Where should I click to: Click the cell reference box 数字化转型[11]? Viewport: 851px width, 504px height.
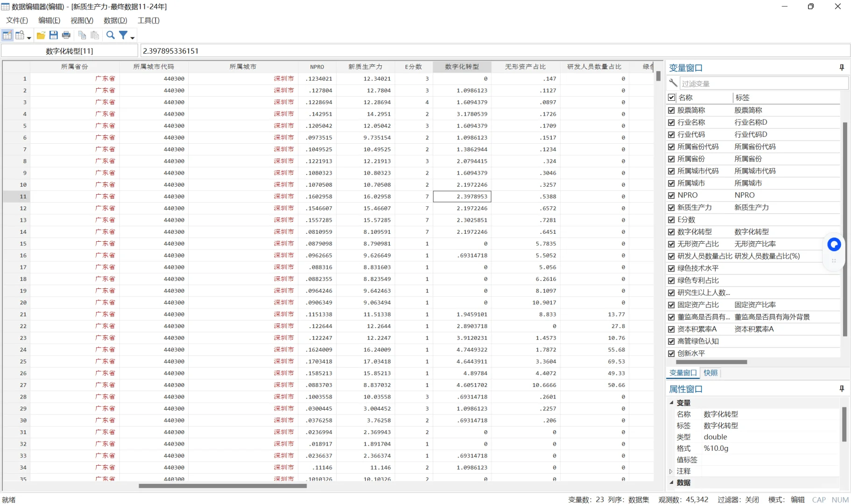(x=70, y=51)
